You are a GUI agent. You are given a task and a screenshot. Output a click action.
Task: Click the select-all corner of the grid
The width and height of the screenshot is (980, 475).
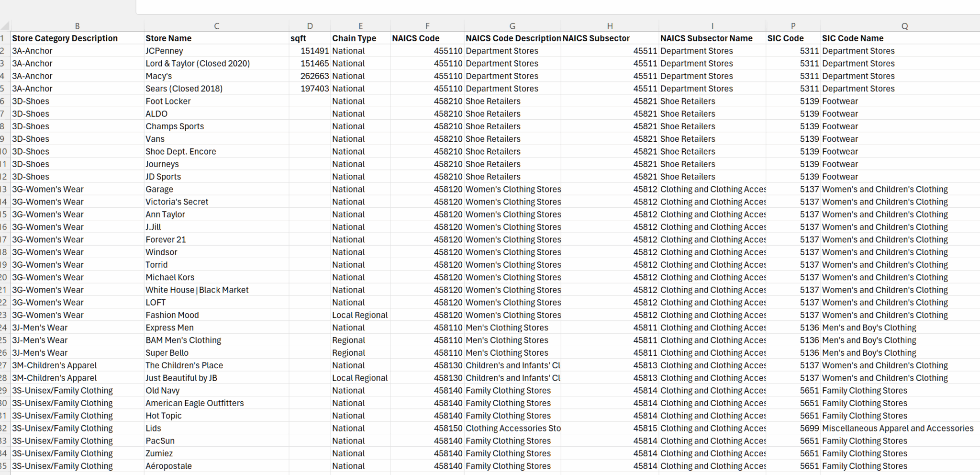(5, 26)
